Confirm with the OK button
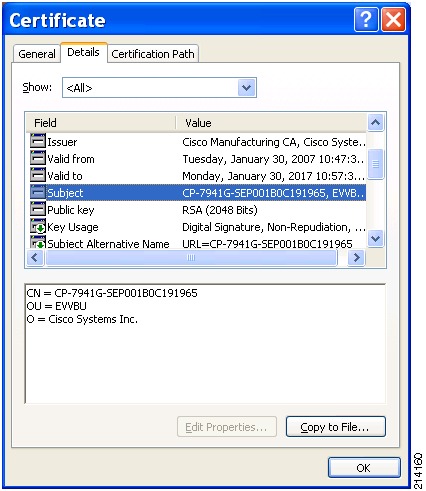This screenshot has width=426, height=491. pos(364,467)
